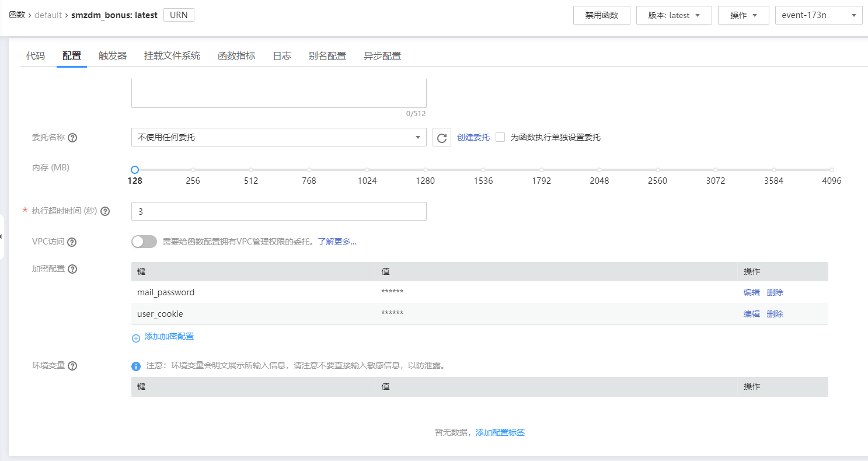The width and height of the screenshot is (868, 461).
Task: Open the 触发器 tab
Action: (113, 56)
